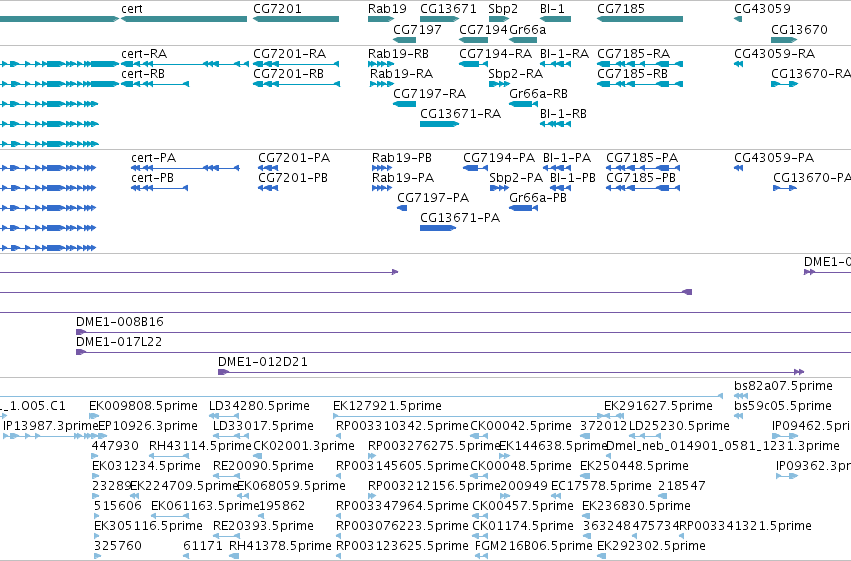Select EST bs59c05.5prime
Viewport: 851px width, 561px height.
783,406
